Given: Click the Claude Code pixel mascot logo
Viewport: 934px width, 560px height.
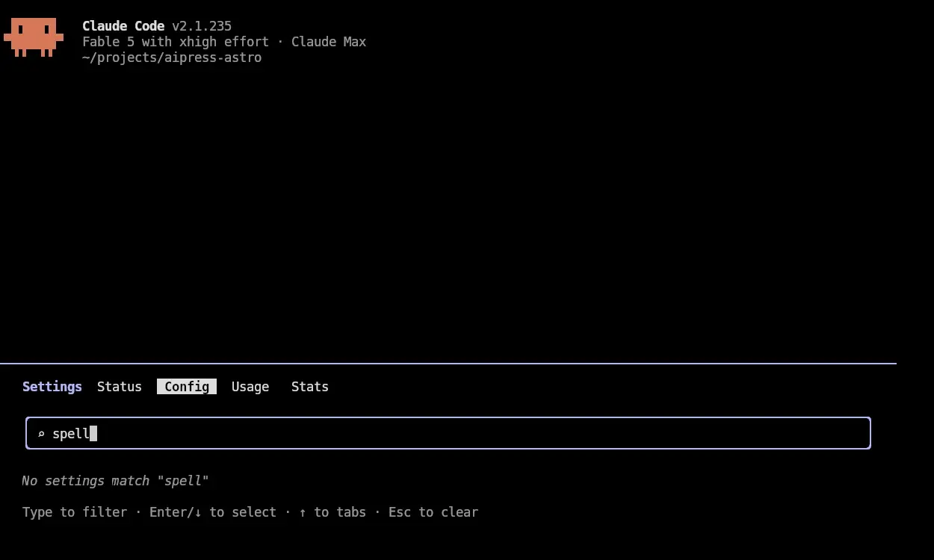Looking at the screenshot, I should pyautogui.click(x=34, y=37).
